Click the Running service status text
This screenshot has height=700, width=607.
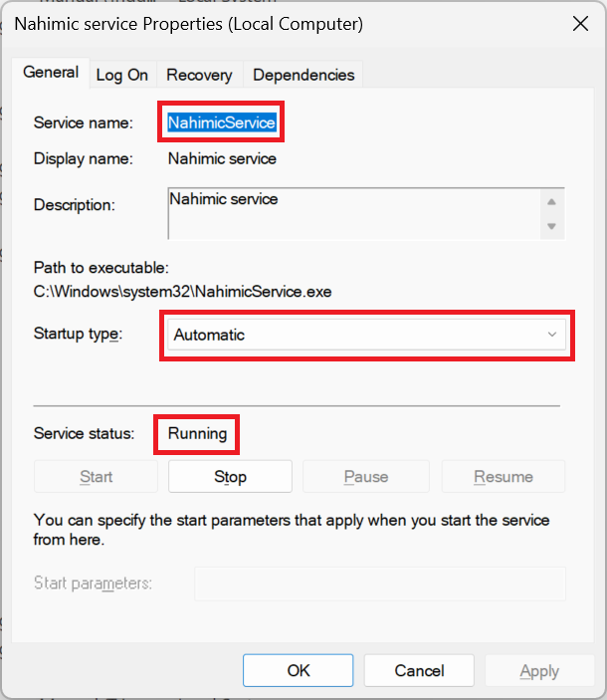pos(197,433)
